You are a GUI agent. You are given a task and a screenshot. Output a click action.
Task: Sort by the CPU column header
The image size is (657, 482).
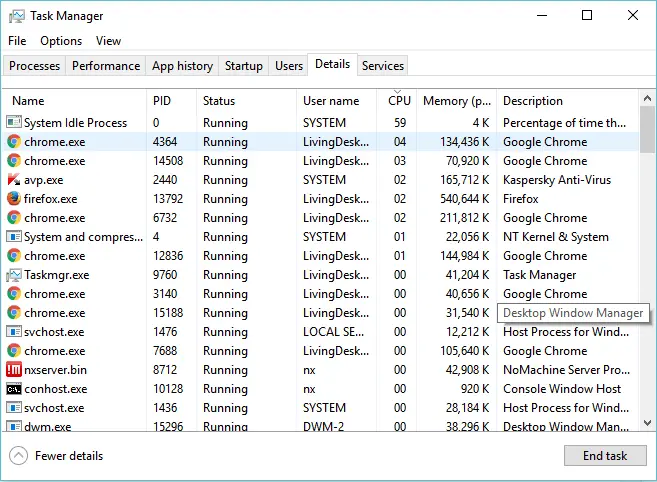[x=399, y=101]
